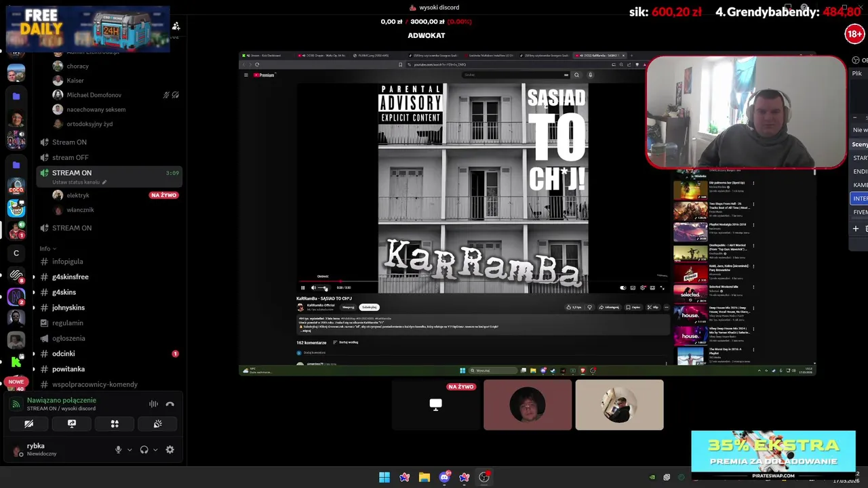
Task: Click the Zapisz save button
Action: click(x=633, y=307)
